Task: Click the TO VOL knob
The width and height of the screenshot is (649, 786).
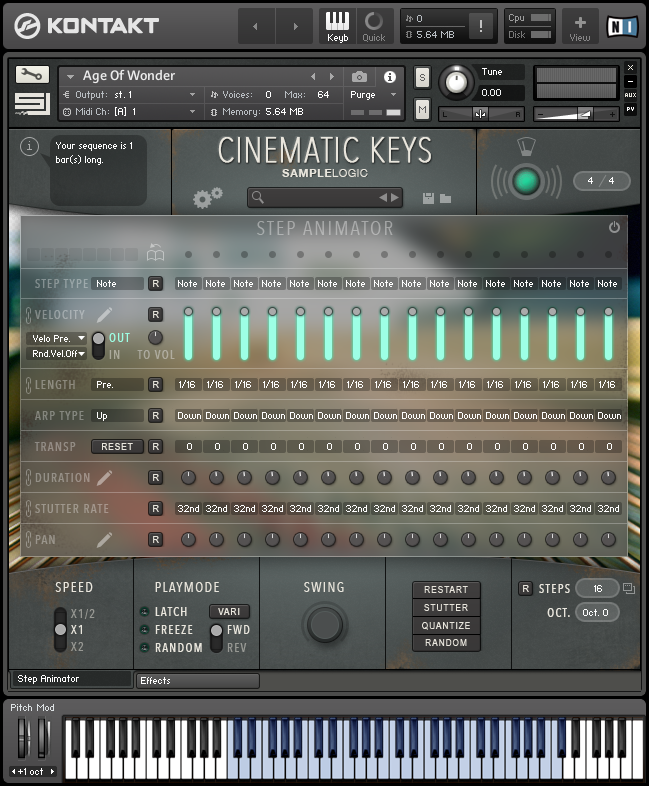Action: (155, 337)
